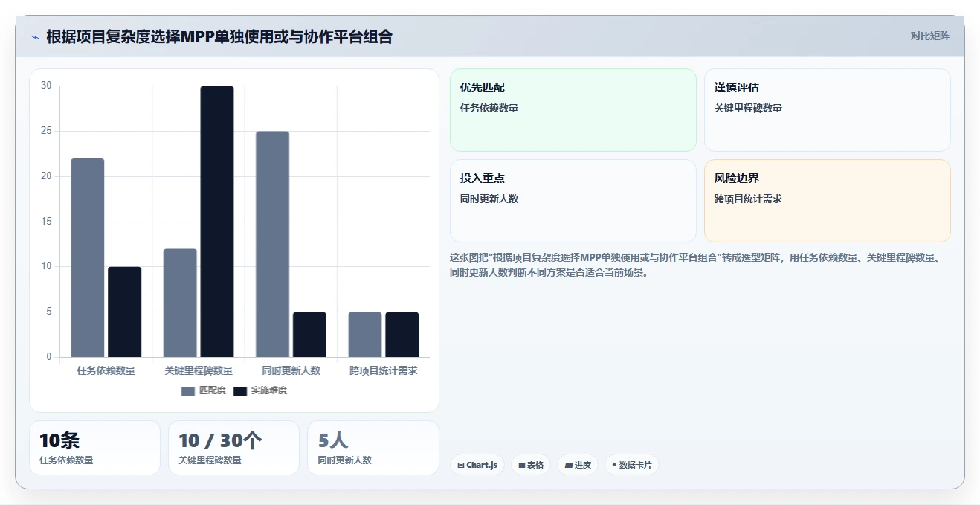Click the 任务依赖数量 x-axis label

(106, 370)
